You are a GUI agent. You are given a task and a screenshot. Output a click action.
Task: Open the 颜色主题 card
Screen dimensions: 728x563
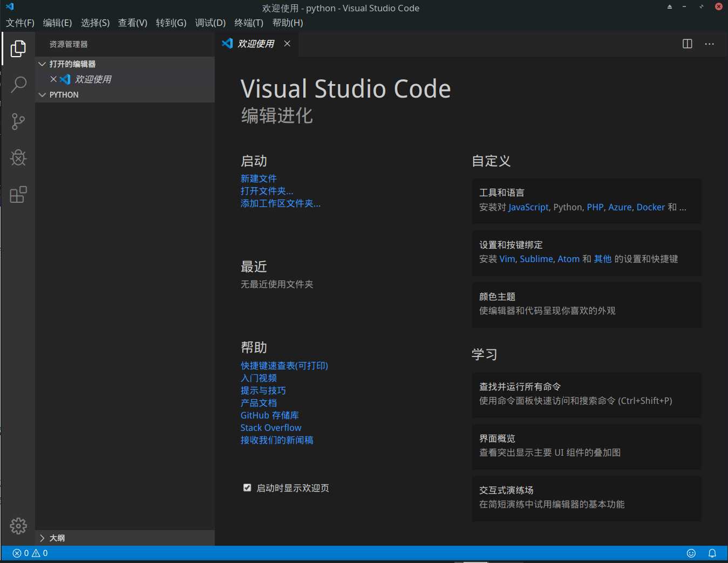(587, 304)
